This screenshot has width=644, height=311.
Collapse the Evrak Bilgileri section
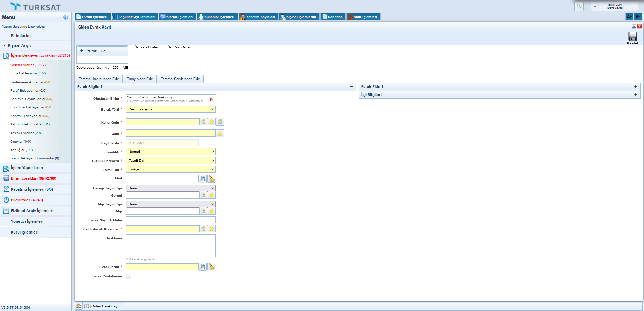pos(351,87)
